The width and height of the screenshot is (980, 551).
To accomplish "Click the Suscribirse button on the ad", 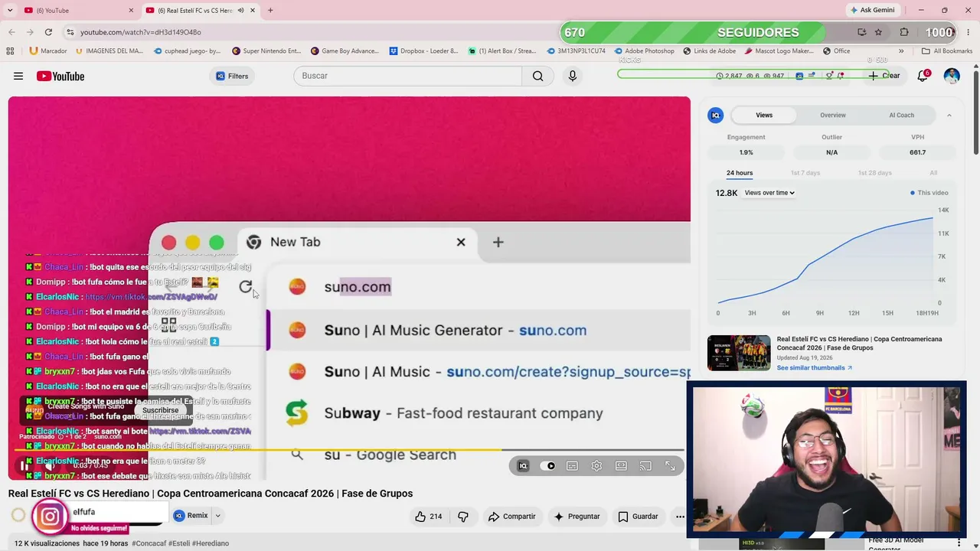I will point(160,410).
